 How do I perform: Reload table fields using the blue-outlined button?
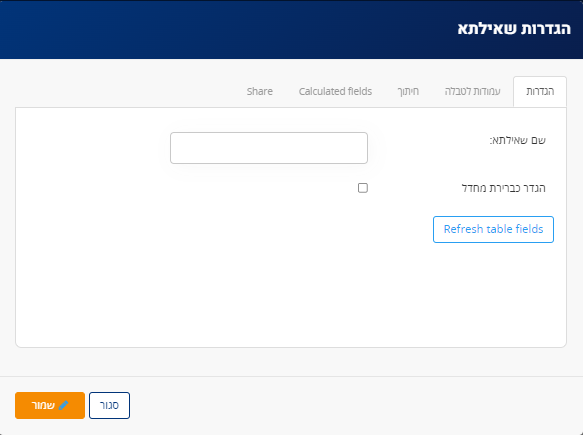[493, 229]
